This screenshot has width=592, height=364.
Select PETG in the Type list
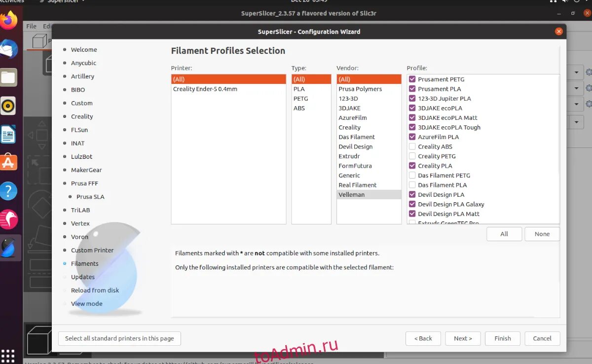pyautogui.click(x=311, y=98)
